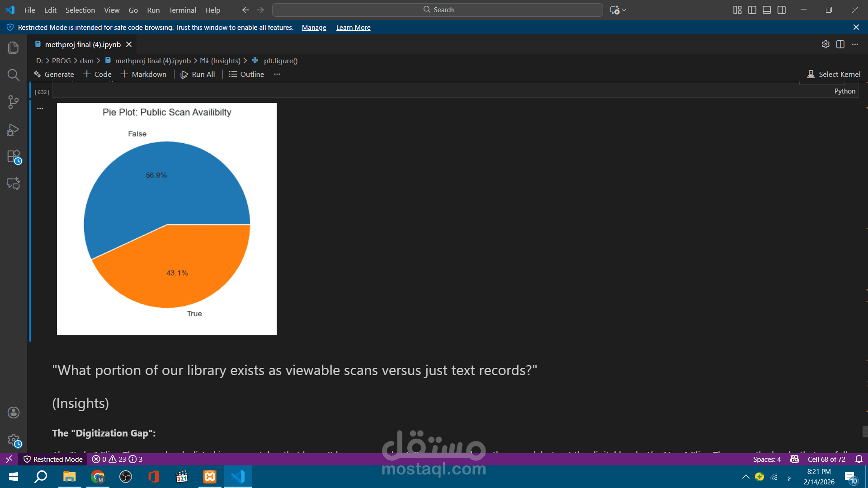
Task: Open Source Control view
Action: coord(14,102)
